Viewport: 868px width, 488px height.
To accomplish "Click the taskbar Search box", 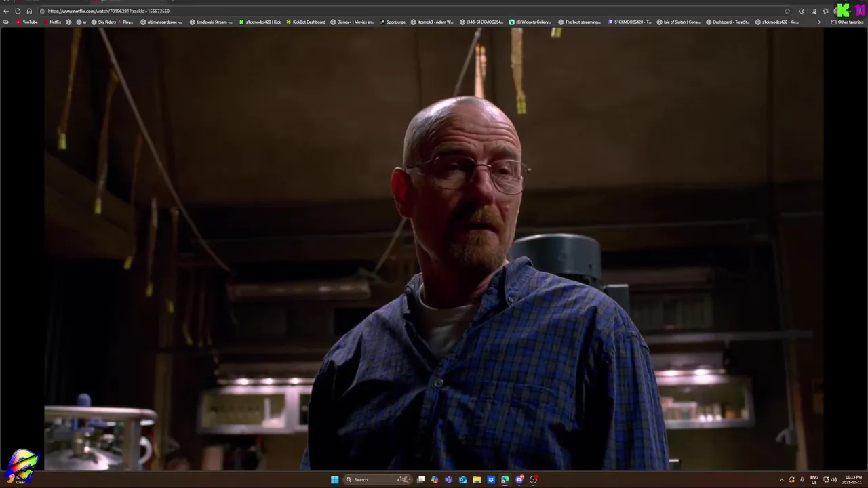I will click(378, 480).
